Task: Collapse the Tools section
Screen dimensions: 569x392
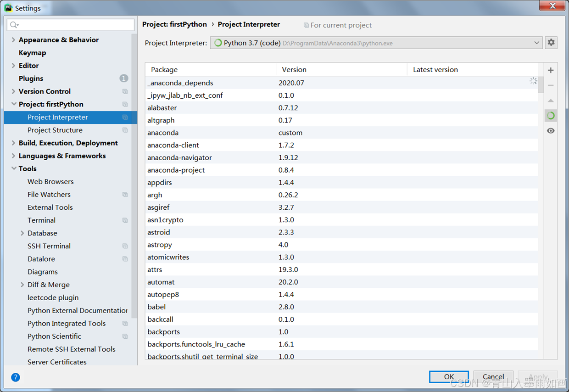Action: pos(13,168)
